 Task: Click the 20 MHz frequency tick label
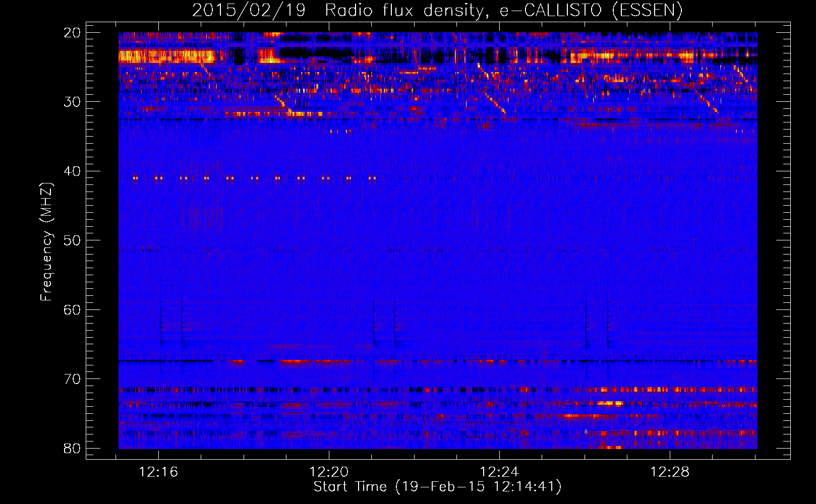[x=73, y=33]
